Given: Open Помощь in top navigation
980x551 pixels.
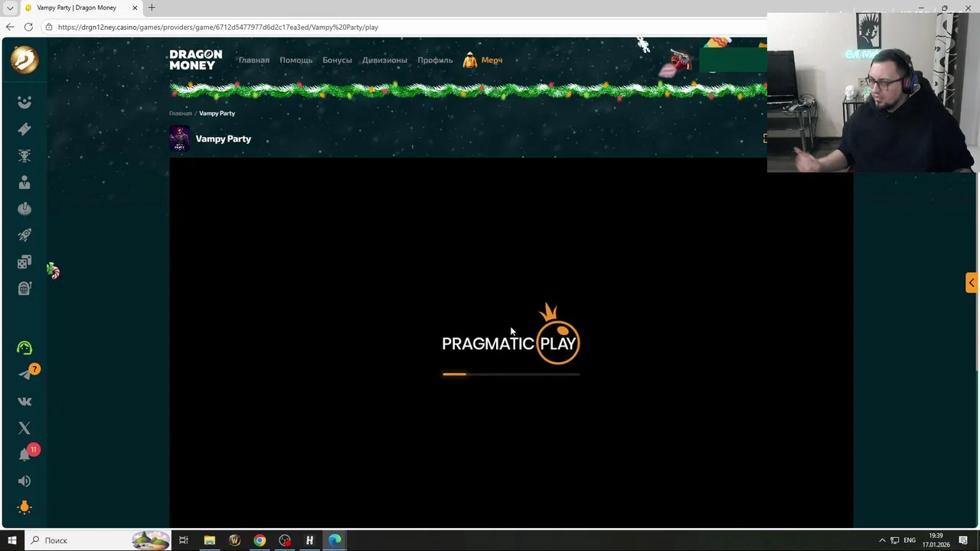Looking at the screenshot, I should pyautogui.click(x=296, y=60).
